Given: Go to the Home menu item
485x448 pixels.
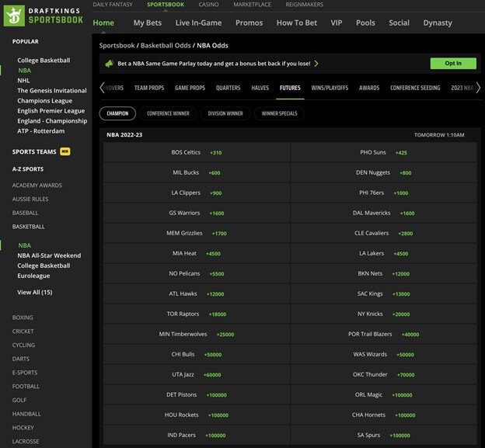Looking at the screenshot, I should click(103, 23).
